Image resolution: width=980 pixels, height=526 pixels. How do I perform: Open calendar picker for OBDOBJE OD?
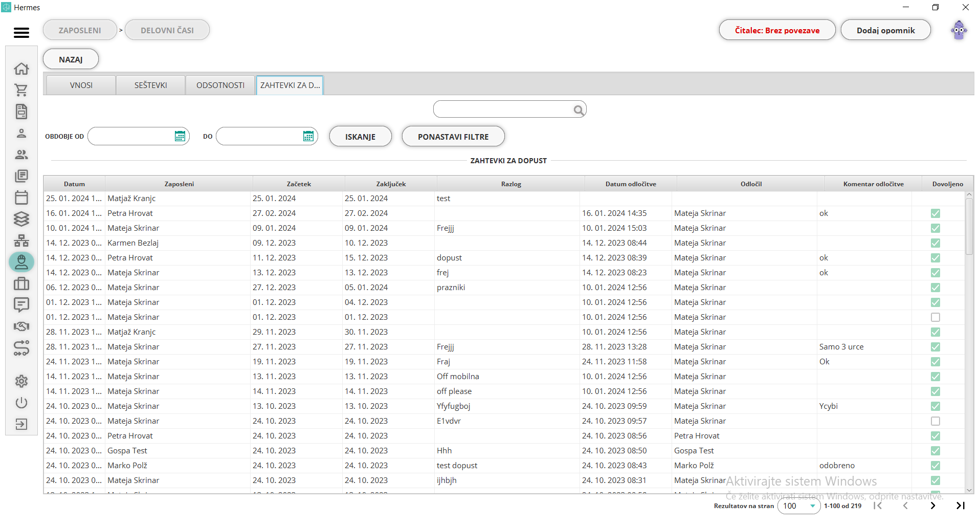pos(180,136)
